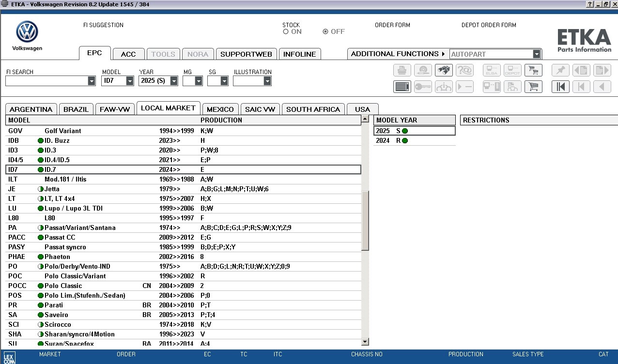Open the INFOLINE tab
Viewport: 618px width, 364px height.
(x=300, y=54)
